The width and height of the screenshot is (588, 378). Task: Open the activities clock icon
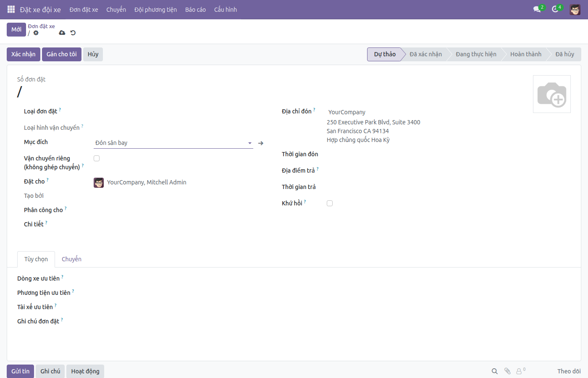[x=555, y=9]
